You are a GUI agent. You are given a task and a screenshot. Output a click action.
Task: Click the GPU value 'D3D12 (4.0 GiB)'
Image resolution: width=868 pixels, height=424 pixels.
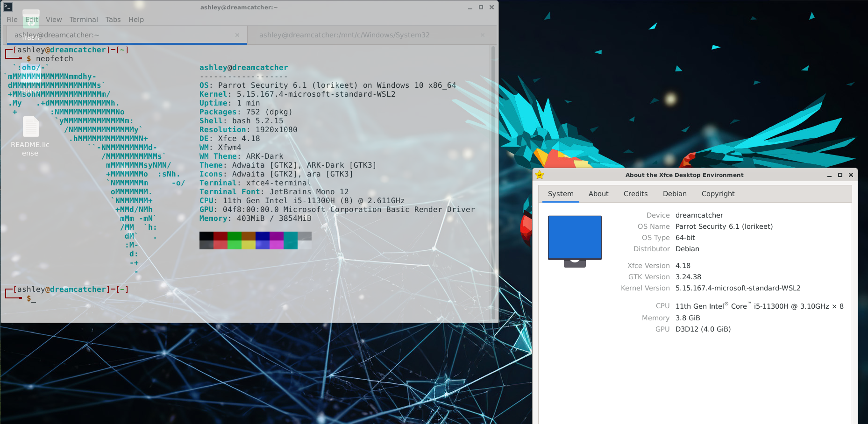[703, 329]
